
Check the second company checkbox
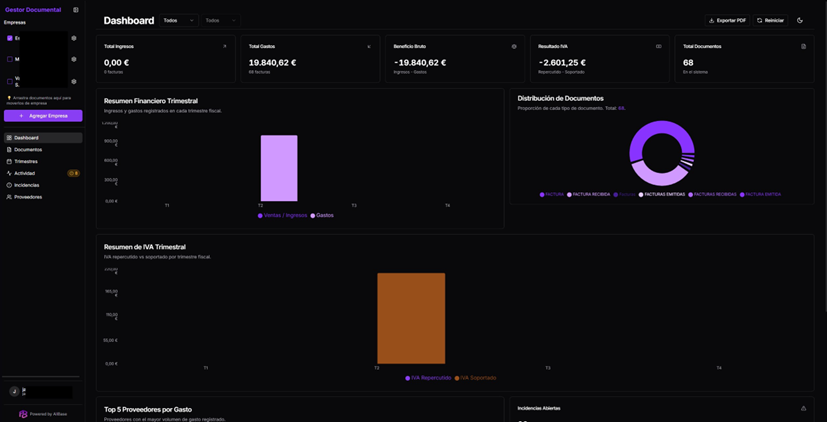[10, 59]
